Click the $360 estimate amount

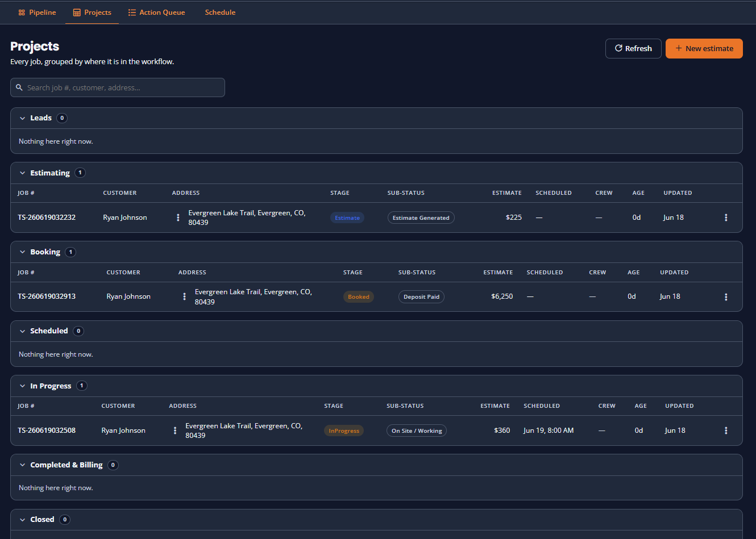pyautogui.click(x=502, y=431)
